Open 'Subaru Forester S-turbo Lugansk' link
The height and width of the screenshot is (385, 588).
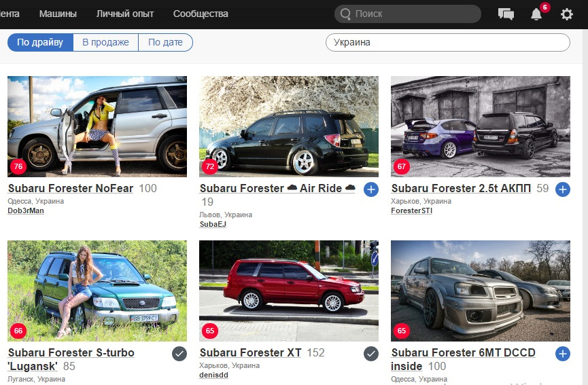pyautogui.click(x=71, y=359)
